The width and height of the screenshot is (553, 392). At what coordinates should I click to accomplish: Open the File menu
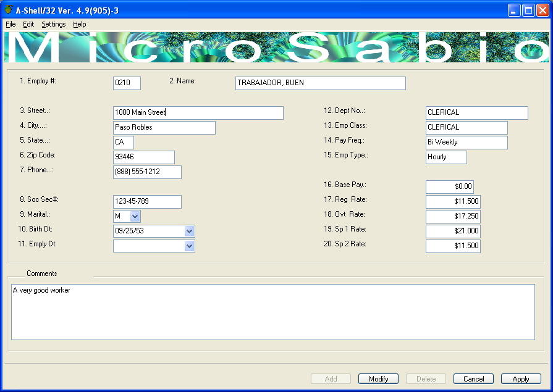click(x=11, y=24)
